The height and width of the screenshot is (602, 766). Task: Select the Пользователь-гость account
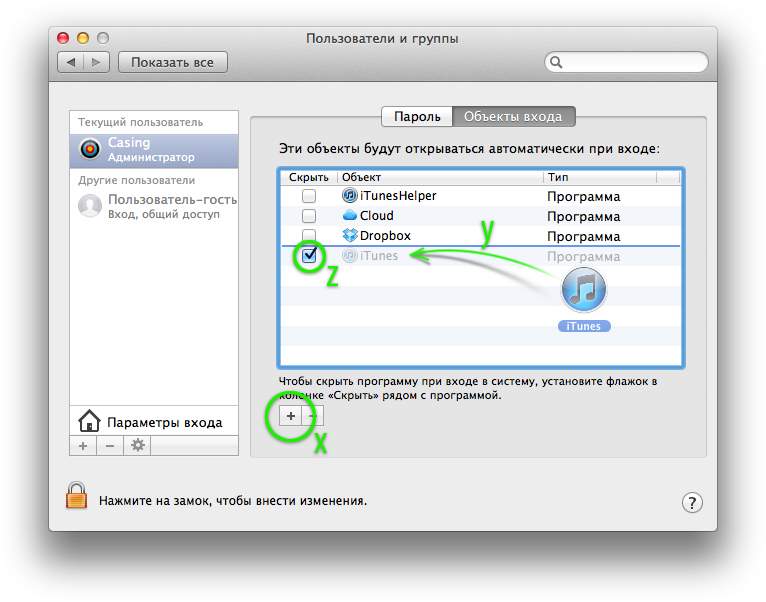154,206
